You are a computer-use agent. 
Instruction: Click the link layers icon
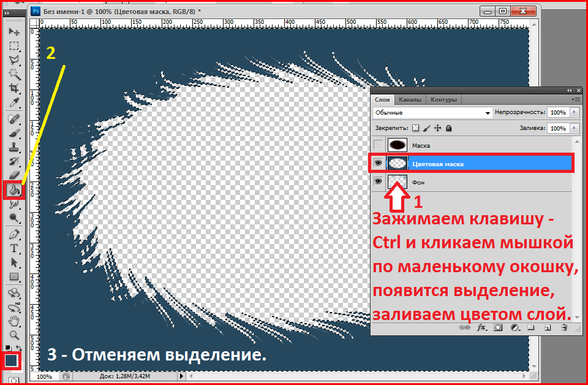(x=464, y=327)
